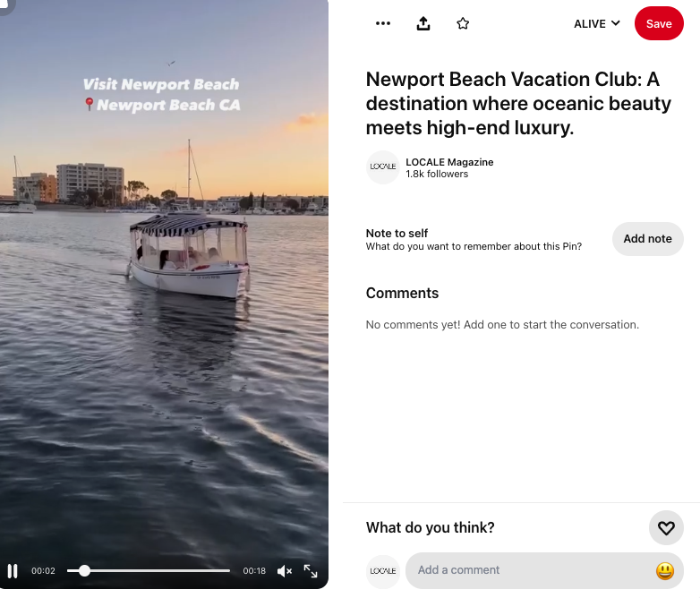Click the video progress slider handle
700x598 pixels.
(84, 571)
